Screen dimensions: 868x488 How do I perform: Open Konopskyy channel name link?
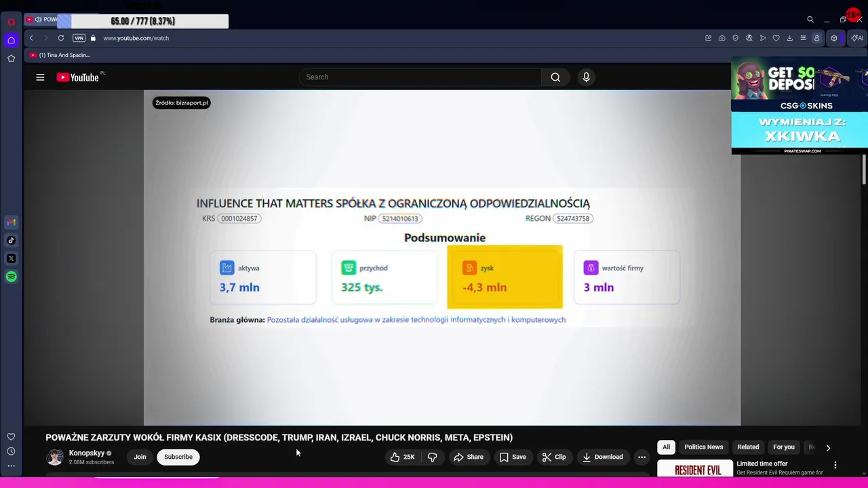tap(87, 453)
